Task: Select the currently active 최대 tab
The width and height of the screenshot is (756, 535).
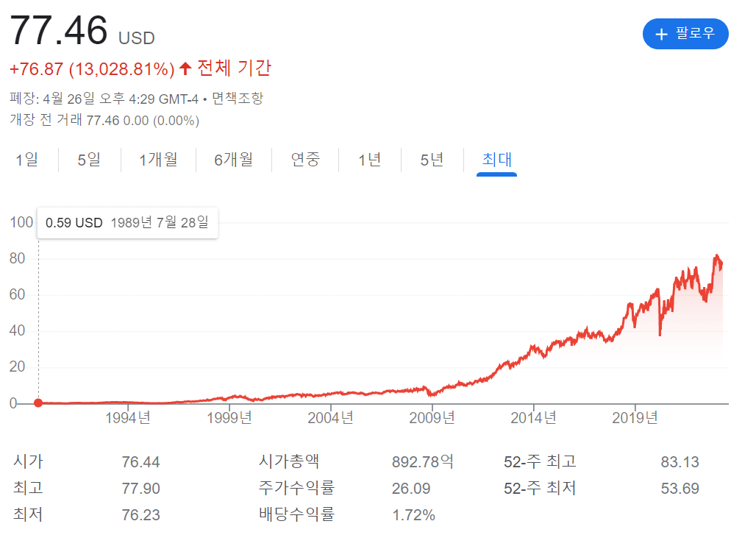Action: (x=496, y=160)
